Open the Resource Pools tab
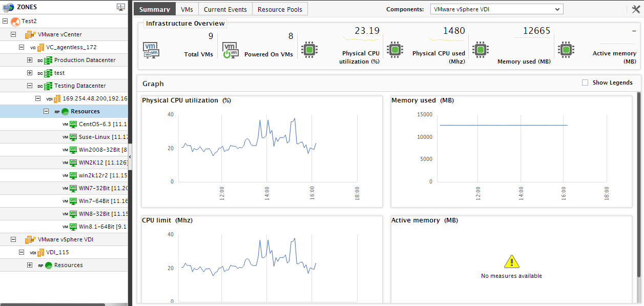Viewport: 644px width, 306px height. [x=280, y=9]
